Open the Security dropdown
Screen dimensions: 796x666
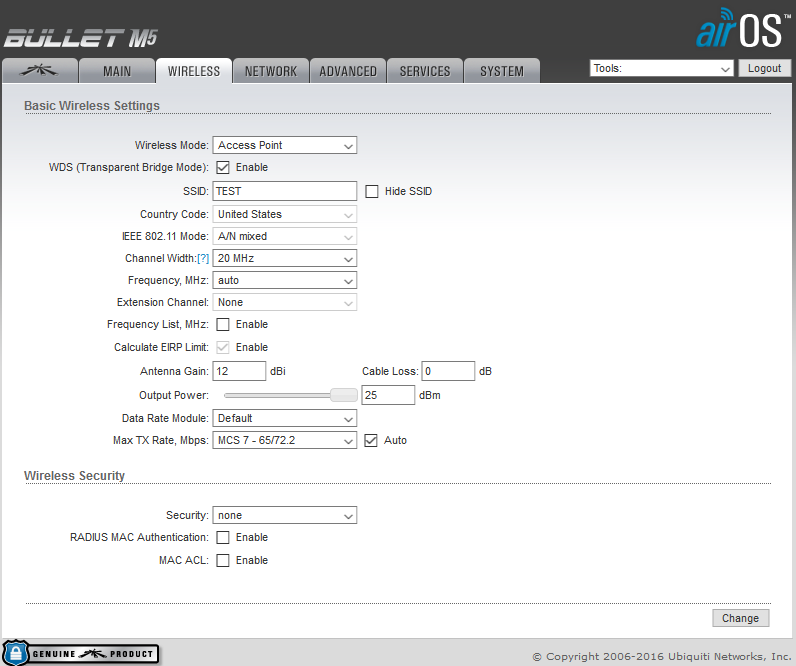pyautogui.click(x=285, y=515)
